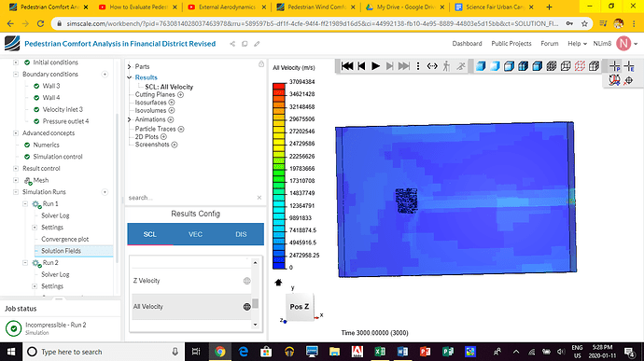Image resolution: width=644 pixels, height=361 pixels.
Task: Reset view with home icon near legend
Action: (278, 282)
